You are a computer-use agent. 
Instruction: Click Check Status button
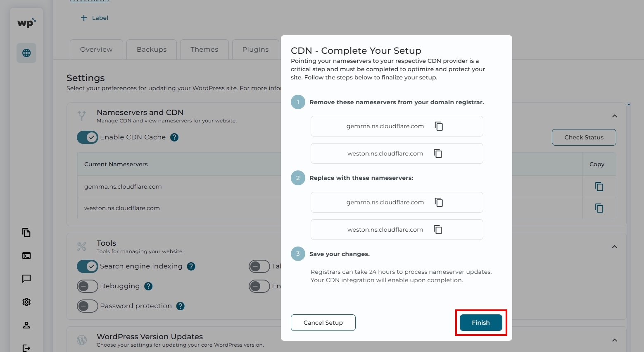(584, 137)
